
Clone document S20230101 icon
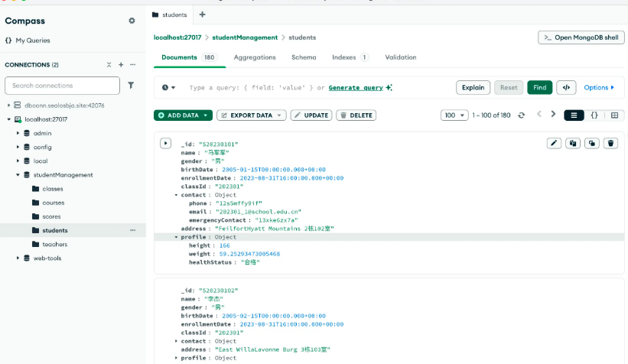(x=592, y=143)
